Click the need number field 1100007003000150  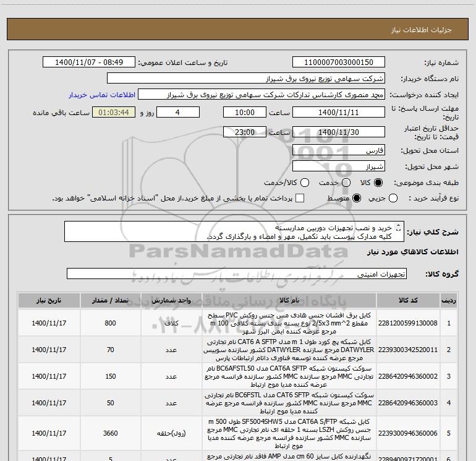coord(339,62)
